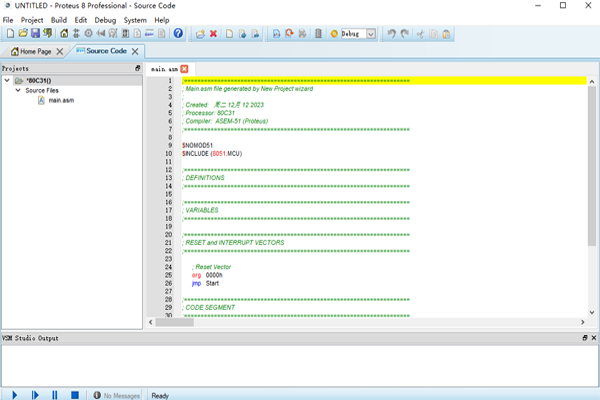Close the Source Code tab

(135, 52)
